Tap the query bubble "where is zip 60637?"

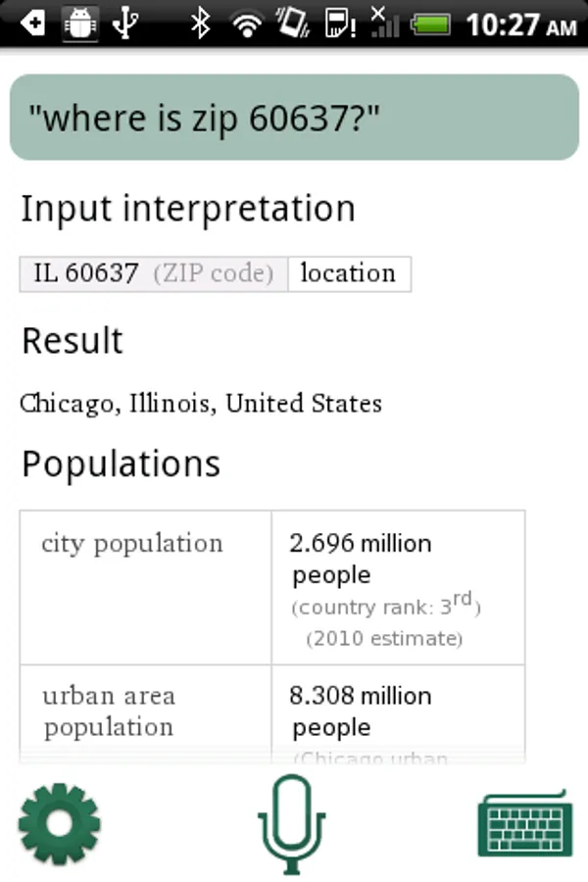[294, 120]
